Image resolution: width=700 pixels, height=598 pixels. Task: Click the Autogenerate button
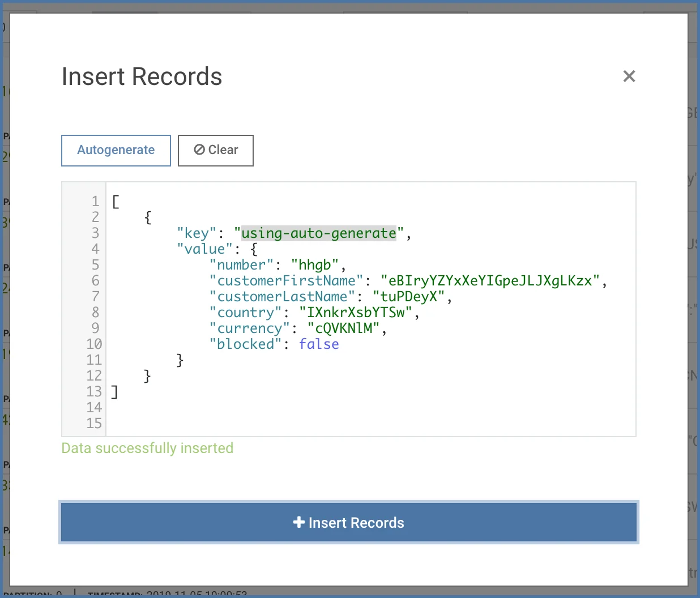point(116,150)
